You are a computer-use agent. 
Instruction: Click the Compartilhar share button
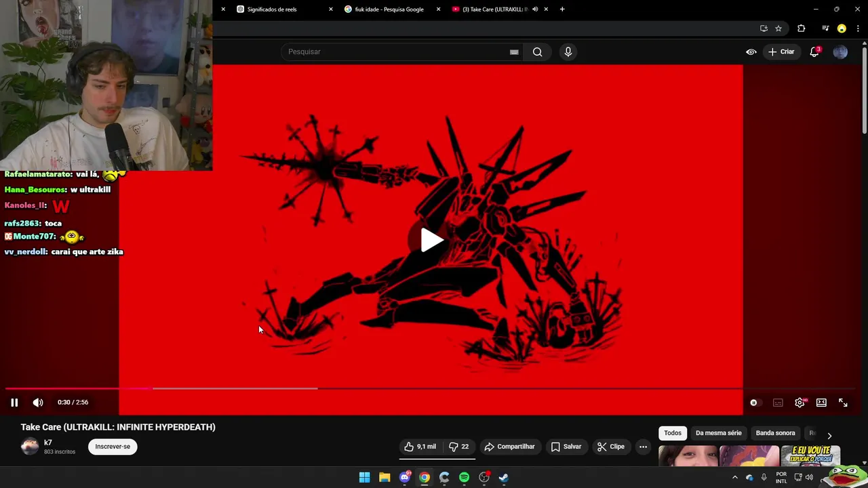click(x=509, y=447)
